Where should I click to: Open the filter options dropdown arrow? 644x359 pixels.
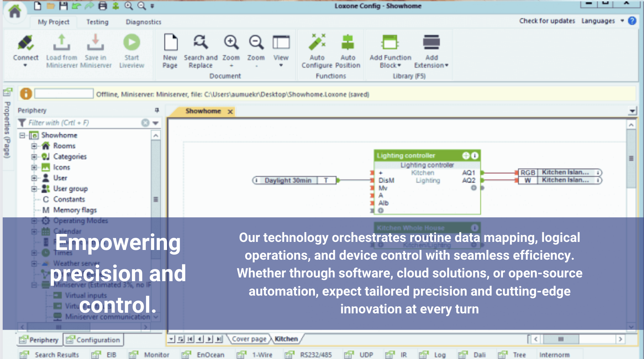(x=155, y=123)
